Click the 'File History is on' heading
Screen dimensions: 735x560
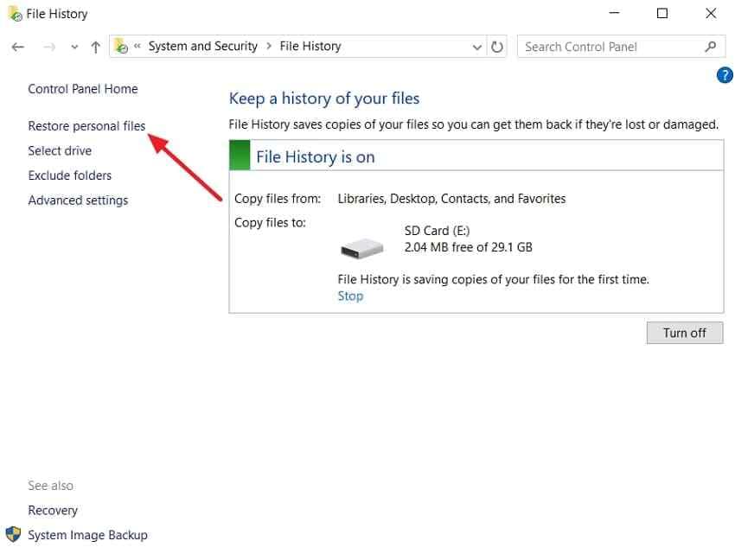316,157
